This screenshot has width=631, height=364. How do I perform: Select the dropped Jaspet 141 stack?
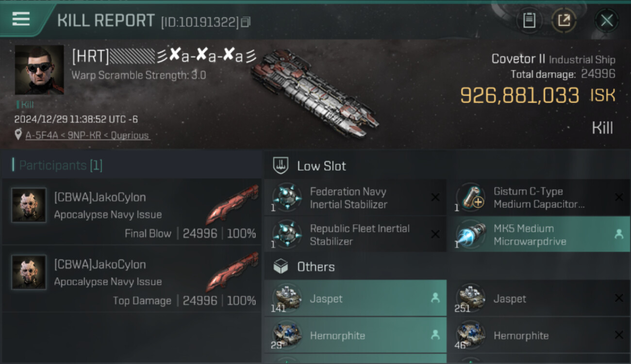point(355,298)
